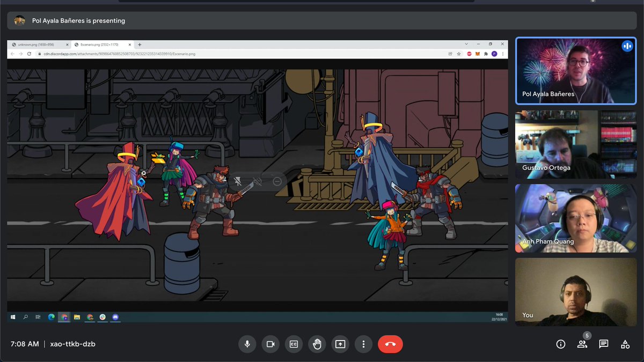Open a new tab in the shared browser
This screenshot has height=362, width=644.
click(x=140, y=45)
